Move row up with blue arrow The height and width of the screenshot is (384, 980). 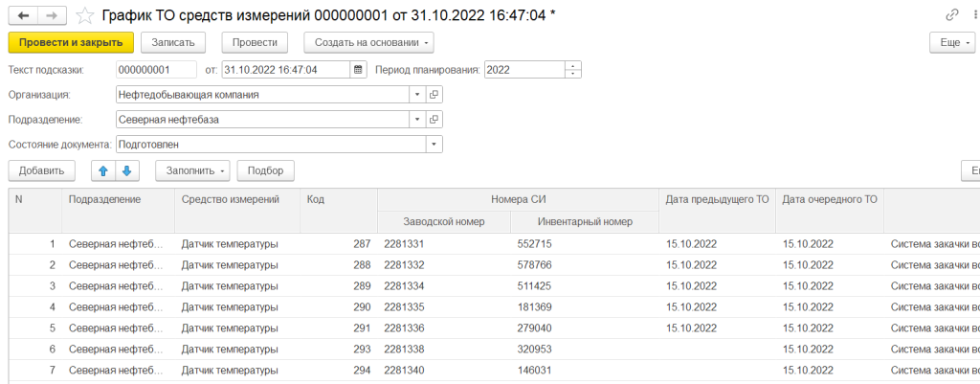click(x=103, y=170)
